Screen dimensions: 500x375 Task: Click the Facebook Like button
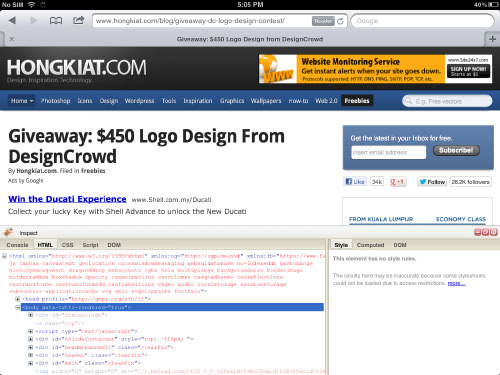[355, 182]
